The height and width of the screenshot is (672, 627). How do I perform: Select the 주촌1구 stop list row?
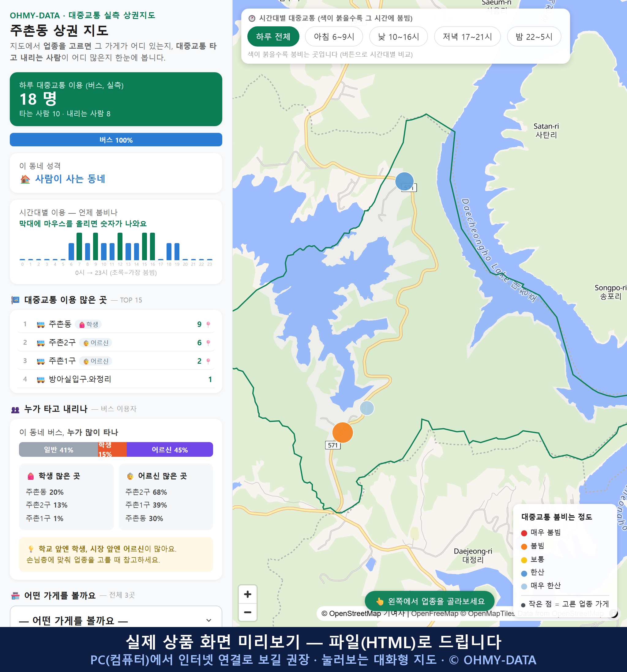[116, 361]
